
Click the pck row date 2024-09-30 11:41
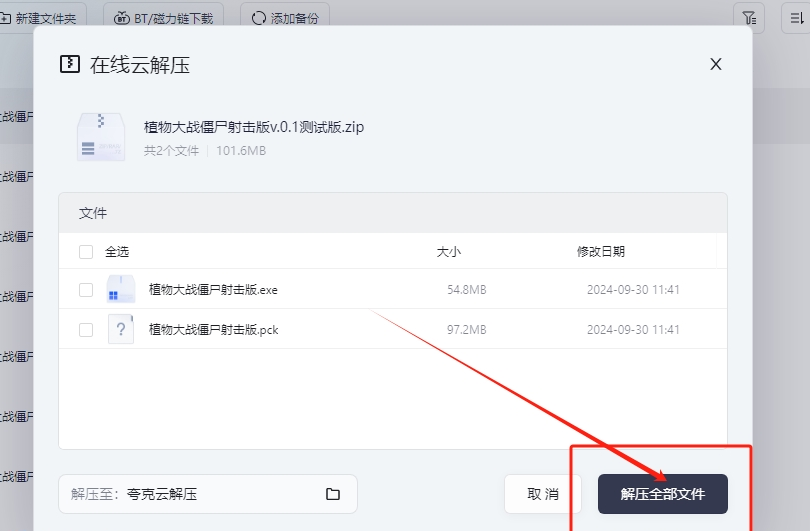coord(633,330)
